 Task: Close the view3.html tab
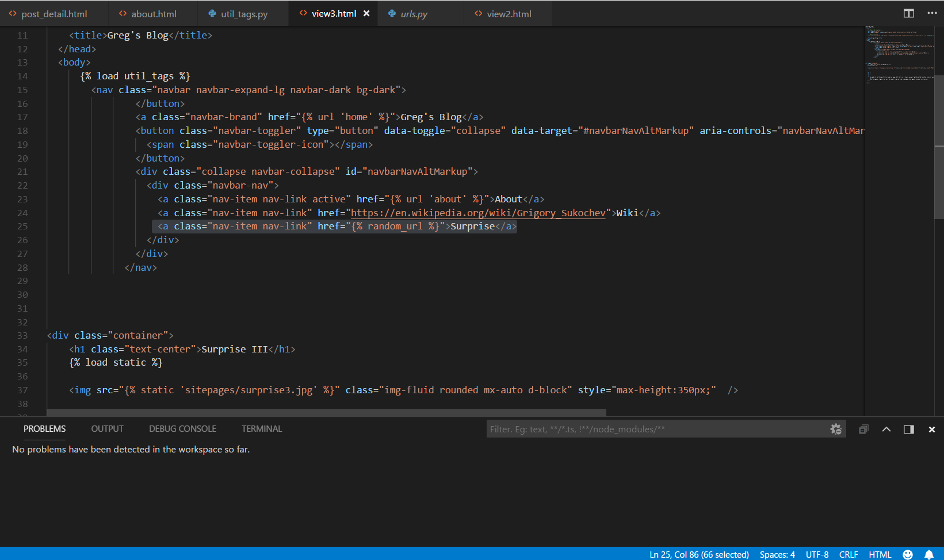coord(366,13)
